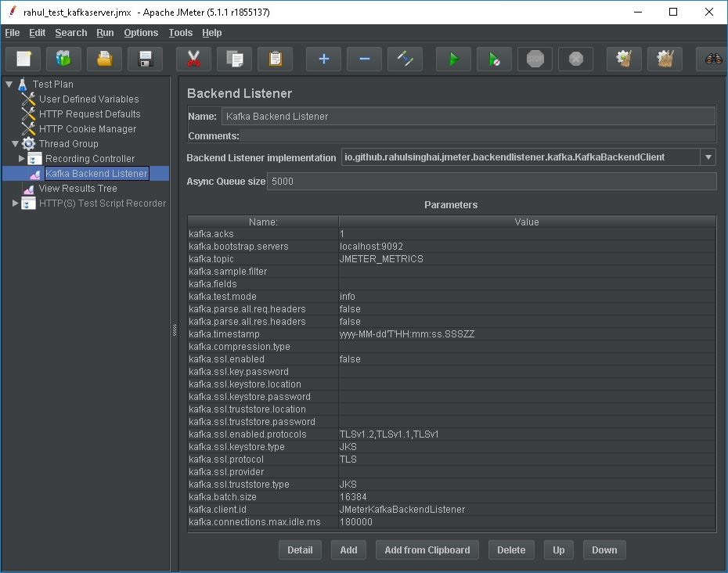Click the Value column header
The image size is (728, 573).
tap(527, 222)
